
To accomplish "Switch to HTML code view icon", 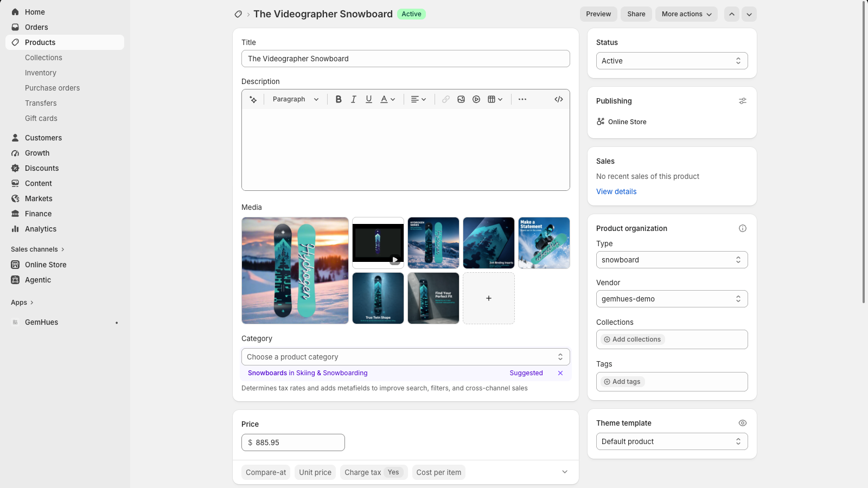I will click(x=559, y=99).
